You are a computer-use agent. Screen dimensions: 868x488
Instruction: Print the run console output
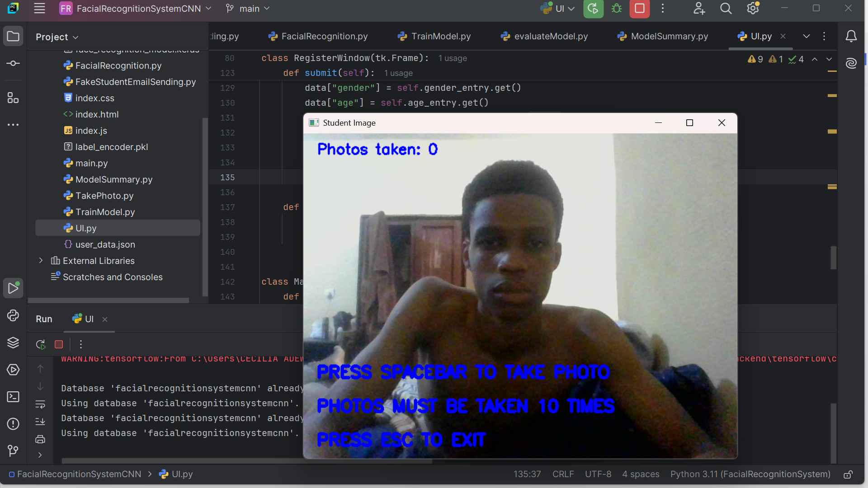coord(40,439)
